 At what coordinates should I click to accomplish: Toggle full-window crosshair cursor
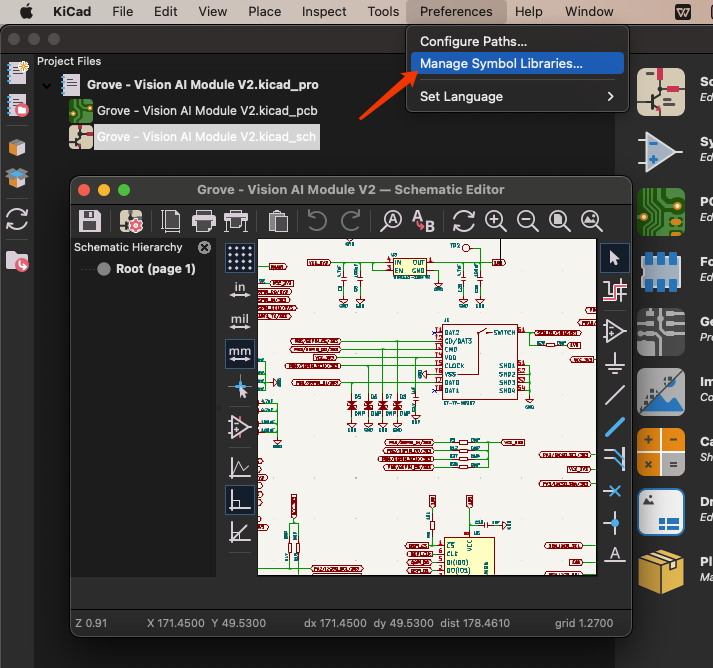[x=240, y=387]
